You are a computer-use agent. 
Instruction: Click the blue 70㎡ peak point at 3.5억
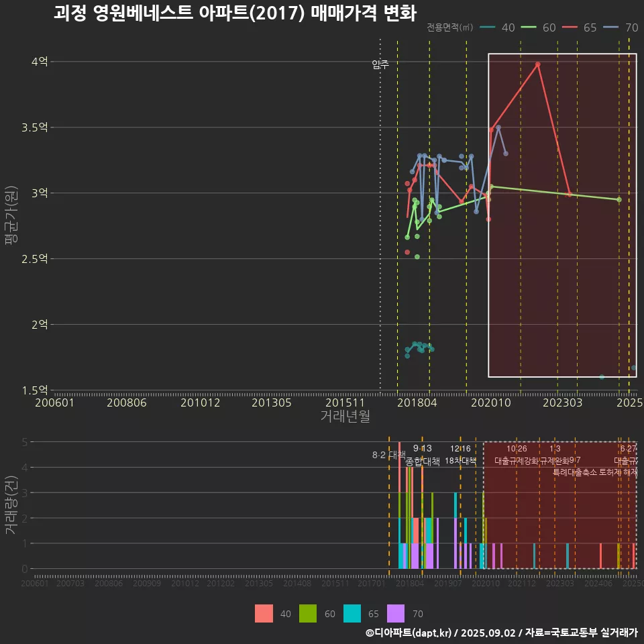498,127
